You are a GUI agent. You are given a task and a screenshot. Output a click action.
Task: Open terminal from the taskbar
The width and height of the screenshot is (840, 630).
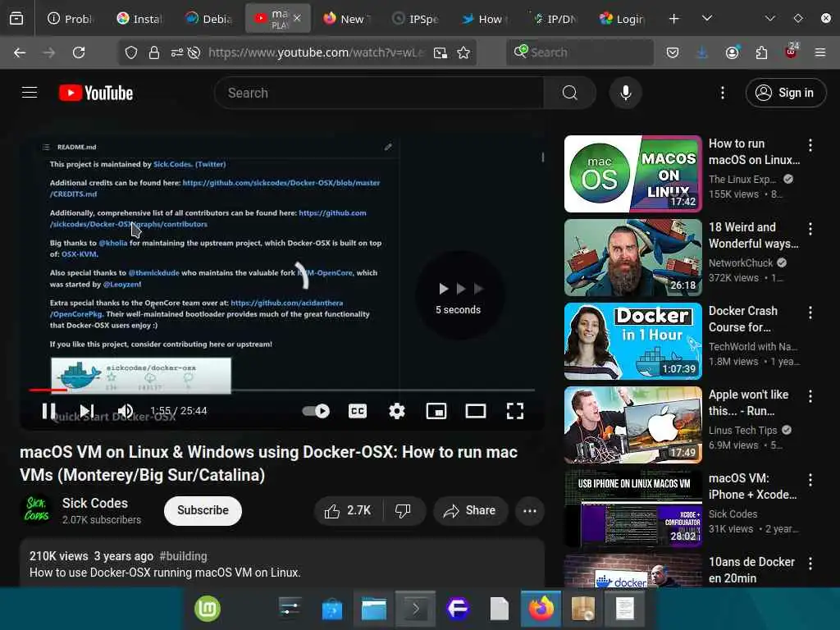coord(416,609)
